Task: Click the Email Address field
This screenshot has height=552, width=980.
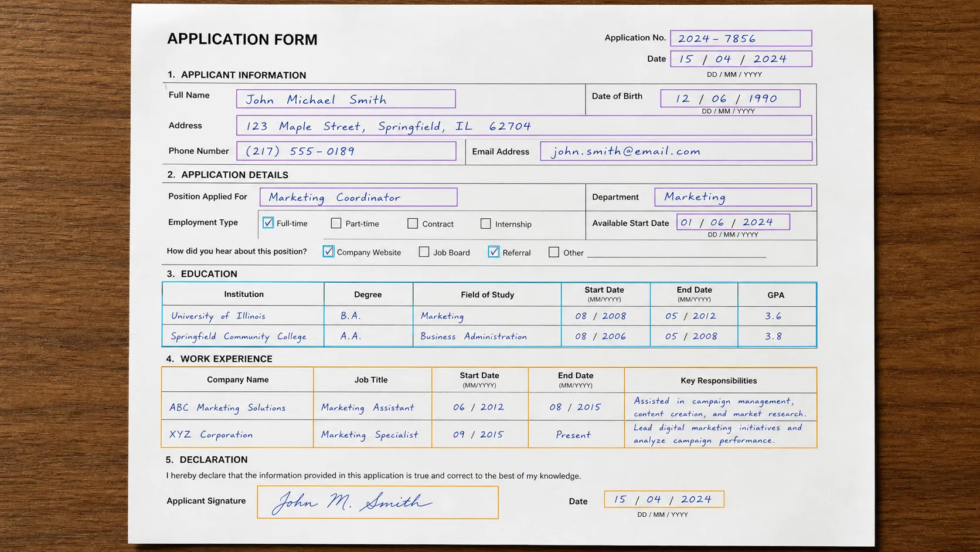Action: [676, 151]
